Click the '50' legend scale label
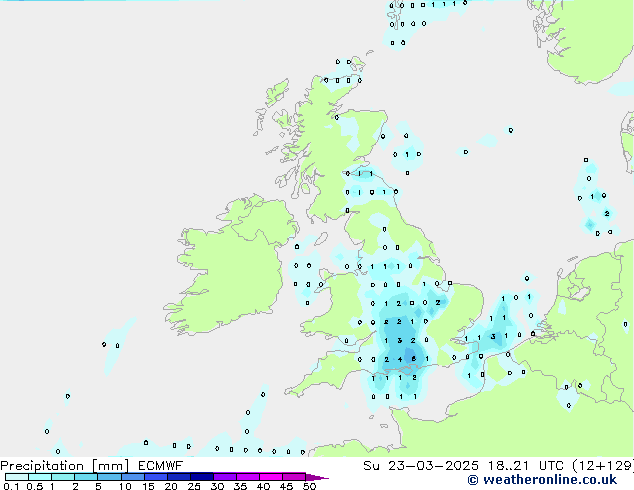 coord(309,486)
